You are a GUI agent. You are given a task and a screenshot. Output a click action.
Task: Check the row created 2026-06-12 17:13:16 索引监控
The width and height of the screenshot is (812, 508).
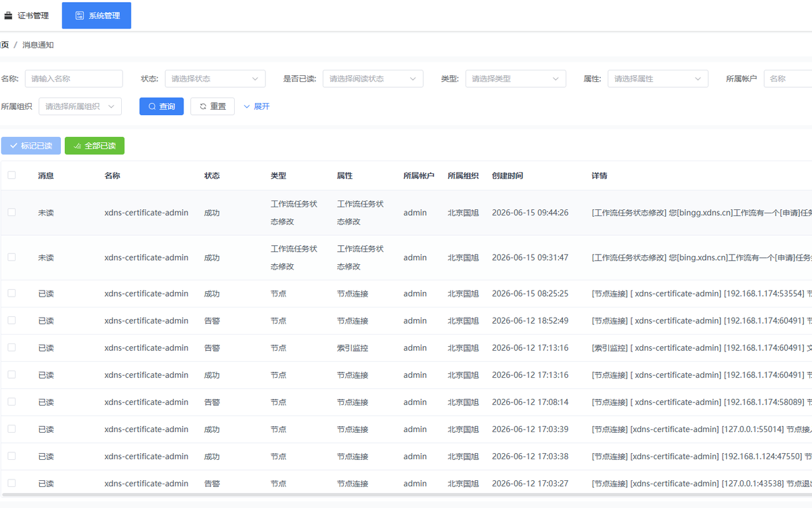12,347
